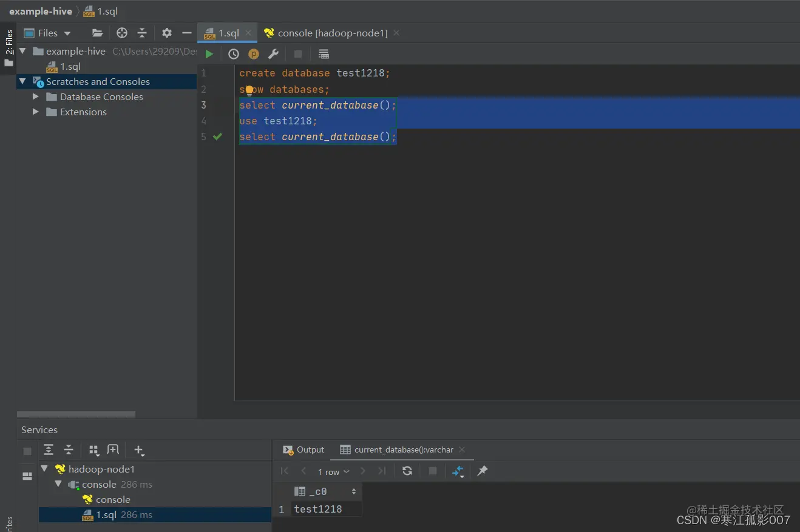Click the compare data blue arrows icon
The height and width of the screenshot is (532, 800).
458,471
